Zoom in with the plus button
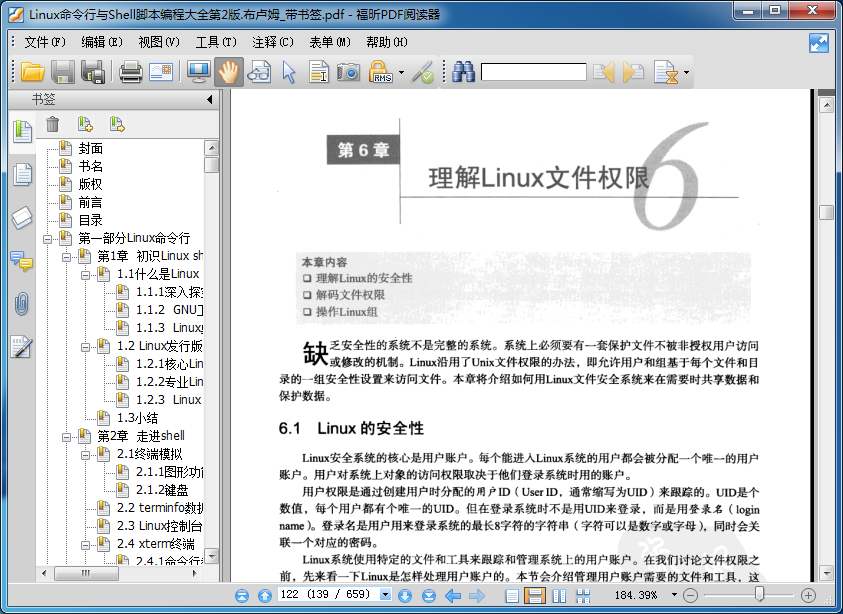Viewport: 843px width, 614px height. pos(808,595)
